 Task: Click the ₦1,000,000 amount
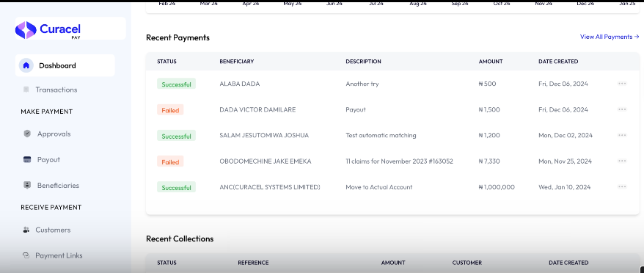pyautogui.click(x=497, y=187)
